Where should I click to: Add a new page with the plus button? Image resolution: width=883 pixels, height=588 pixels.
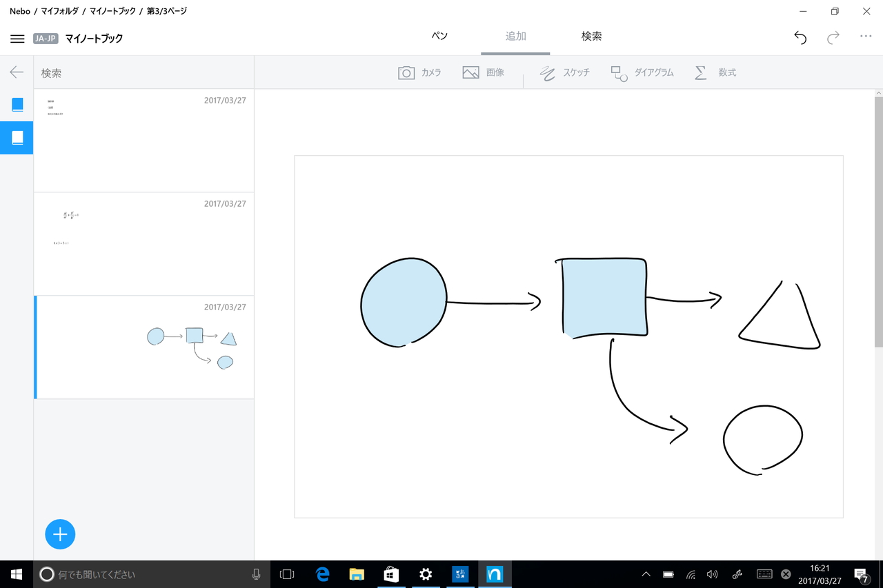pos(60,534)
